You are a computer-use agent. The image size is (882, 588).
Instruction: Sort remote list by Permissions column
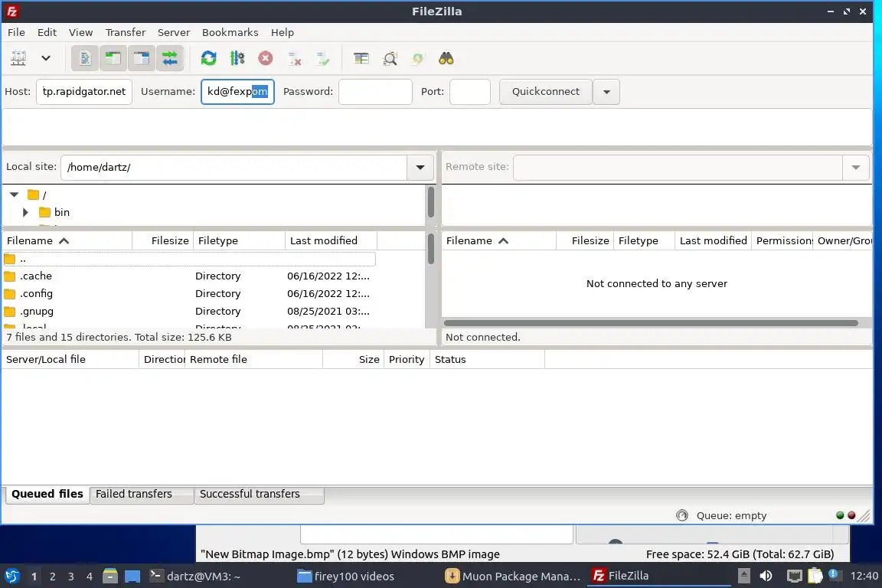click(782, 241)
